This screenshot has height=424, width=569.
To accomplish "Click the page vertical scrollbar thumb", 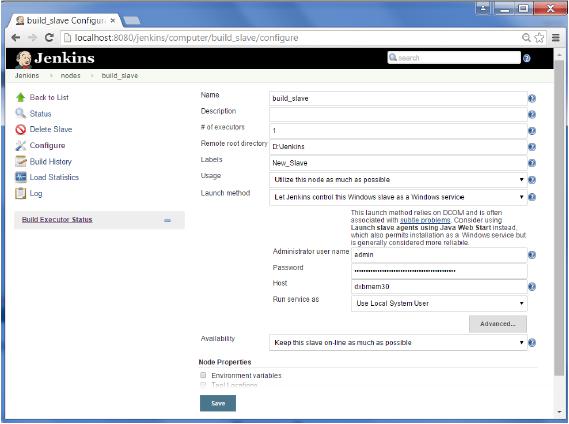I will pyautogui.click(x=559, y=218).
